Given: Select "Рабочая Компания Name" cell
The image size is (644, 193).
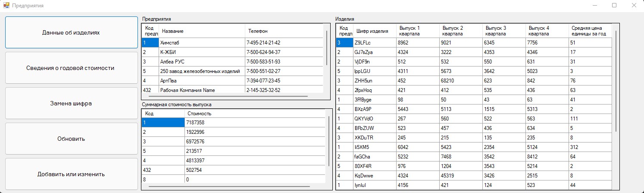Looking at the screenshot, I should tap(202, 90).
